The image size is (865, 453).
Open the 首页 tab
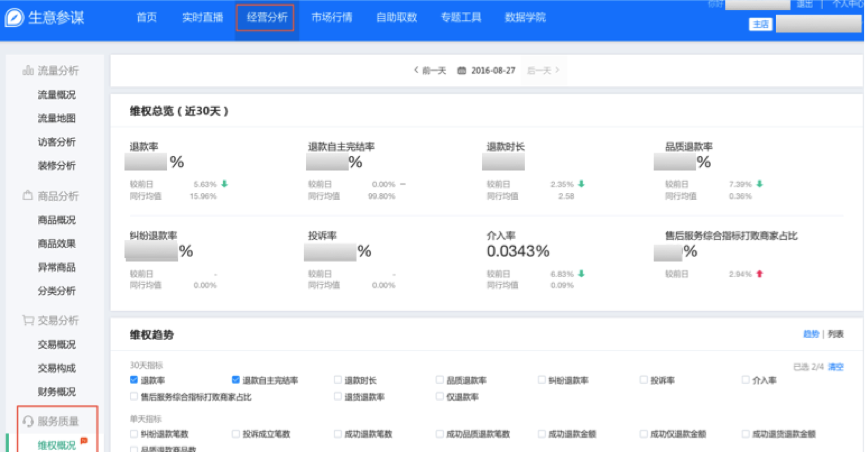coord(147,18)
